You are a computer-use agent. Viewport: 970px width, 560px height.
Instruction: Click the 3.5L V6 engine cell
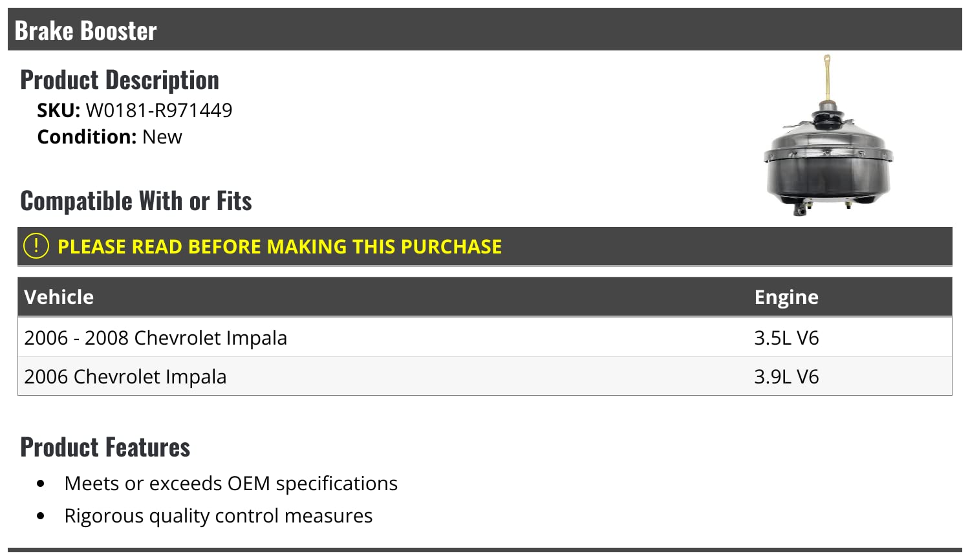786,338
